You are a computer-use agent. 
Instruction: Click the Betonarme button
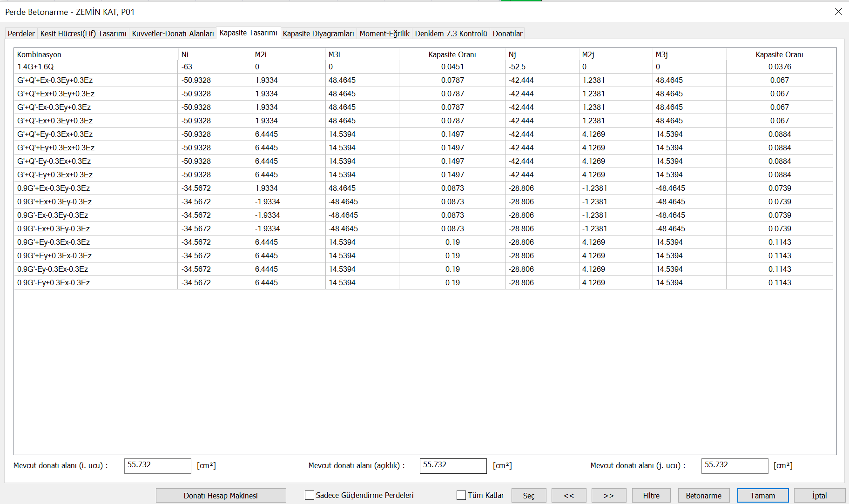pyautogui.click(x=703, y=496)
